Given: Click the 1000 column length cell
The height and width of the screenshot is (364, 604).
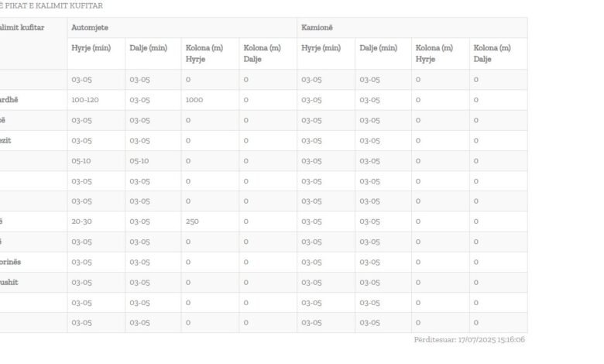Looking at the screenshot, I should [x=194, y=100].
